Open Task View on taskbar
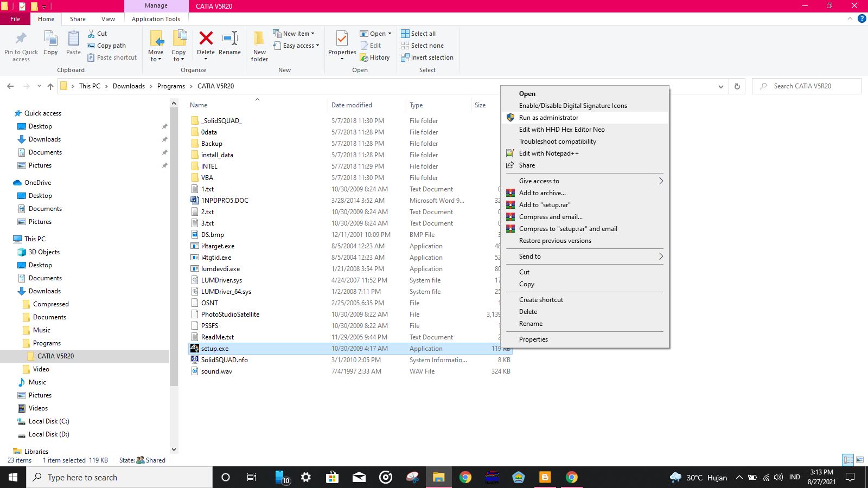 point(252,477)
